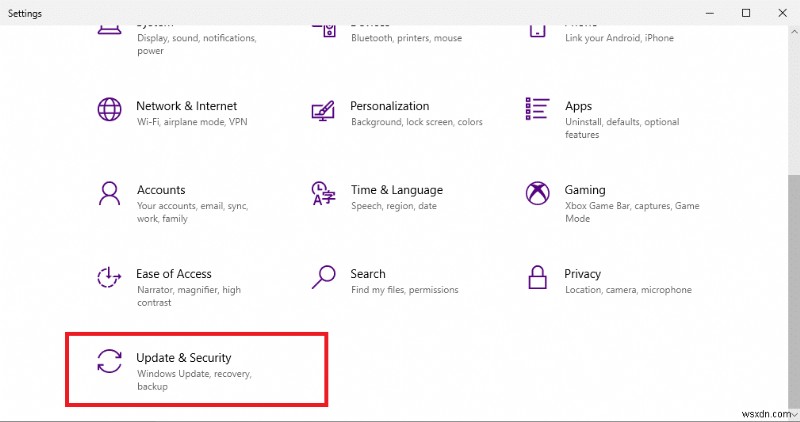Viewport: 800px width, 422px height.
Task: Open the Accounts settings title
Action: tap(161, 190)
